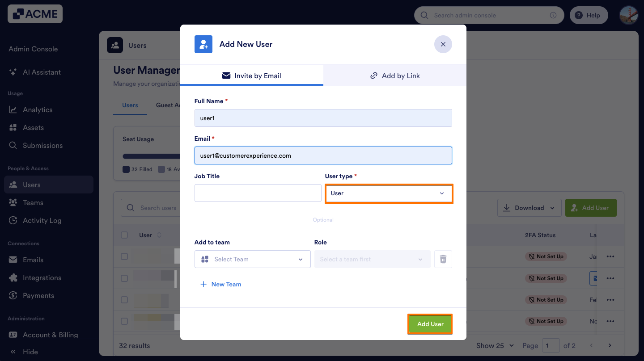Open the User type dropdown
Viewport: 644px width, 361px height.
coord(389,193)
